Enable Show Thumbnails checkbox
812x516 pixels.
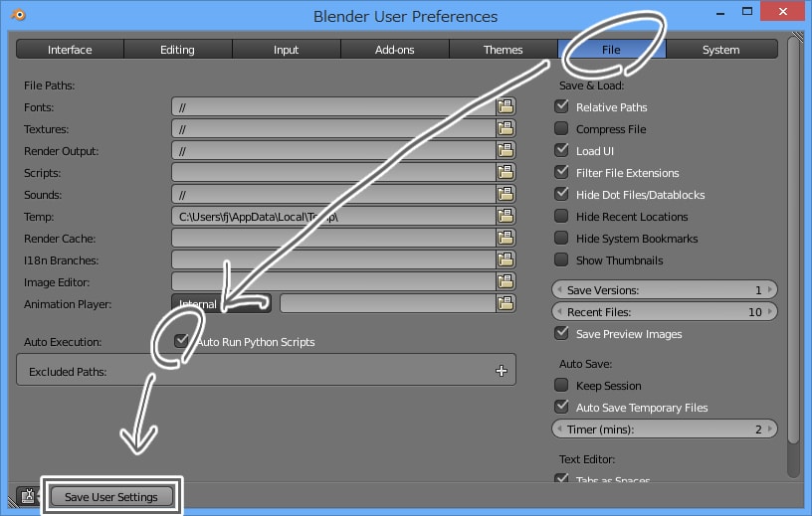point(561,259)
